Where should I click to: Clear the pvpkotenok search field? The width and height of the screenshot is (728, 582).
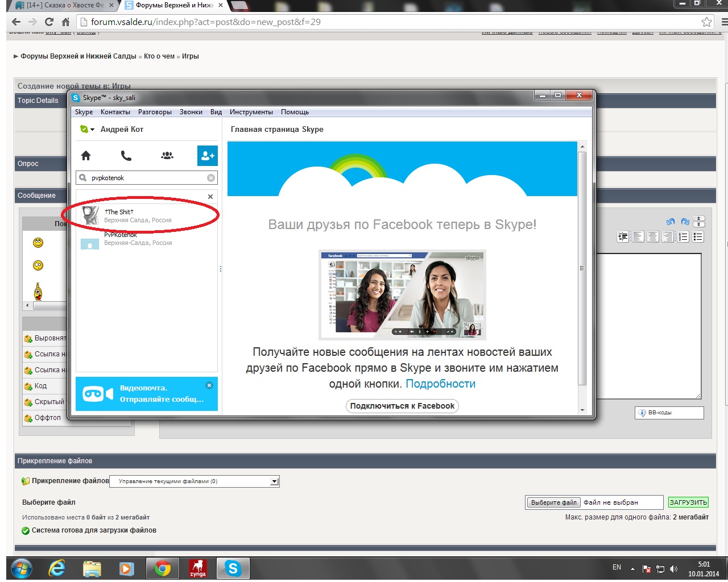[x=211, y=178]
